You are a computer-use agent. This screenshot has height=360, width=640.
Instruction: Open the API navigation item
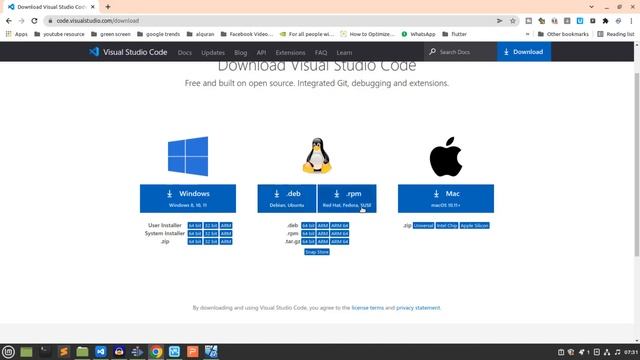(261, 53)
